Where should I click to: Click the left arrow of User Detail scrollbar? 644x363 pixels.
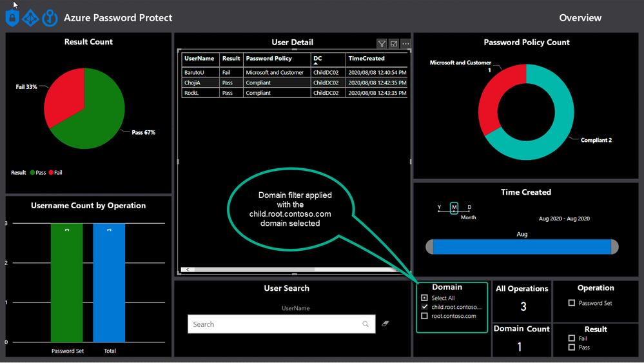[x=188, y=270]
